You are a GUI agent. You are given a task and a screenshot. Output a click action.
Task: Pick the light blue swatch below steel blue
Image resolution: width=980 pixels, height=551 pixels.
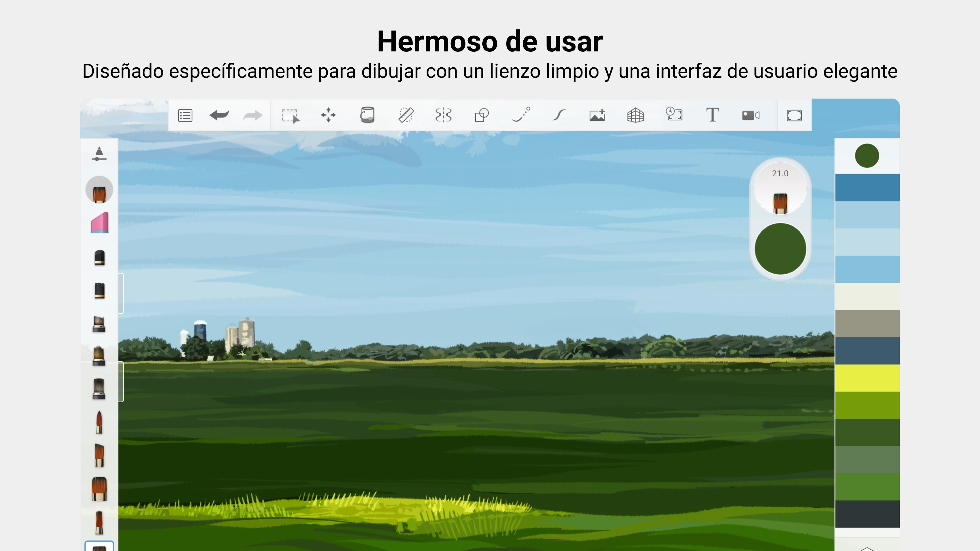tap(867, 215)
